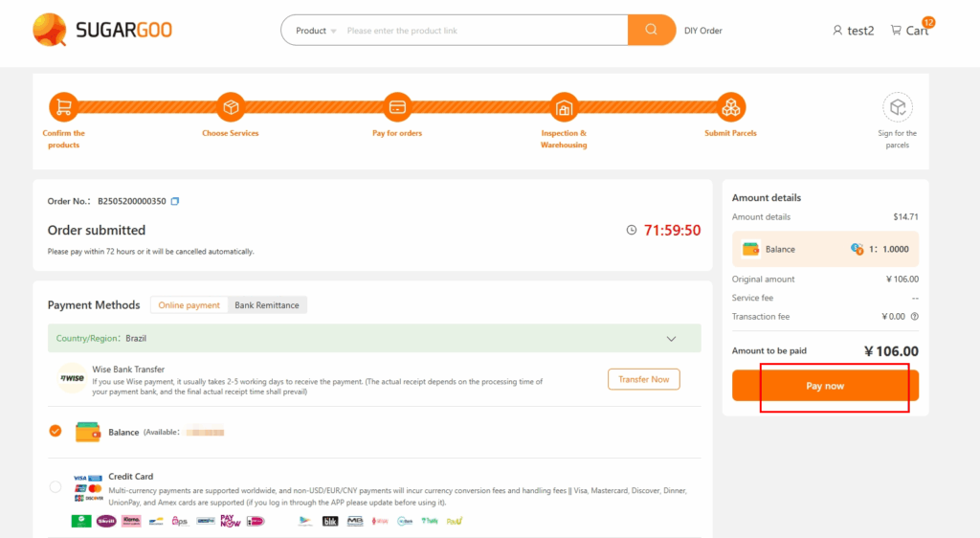The height and width of the screenshot is (538, 980).
Task: Click the MB payment logo
Action: tap(355, 521)
